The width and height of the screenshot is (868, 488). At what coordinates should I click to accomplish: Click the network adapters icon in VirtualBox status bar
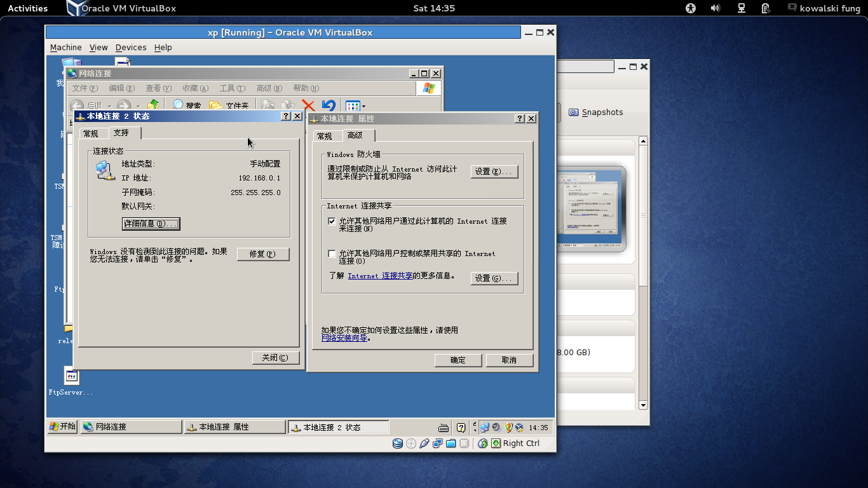(x=438, y=444)
